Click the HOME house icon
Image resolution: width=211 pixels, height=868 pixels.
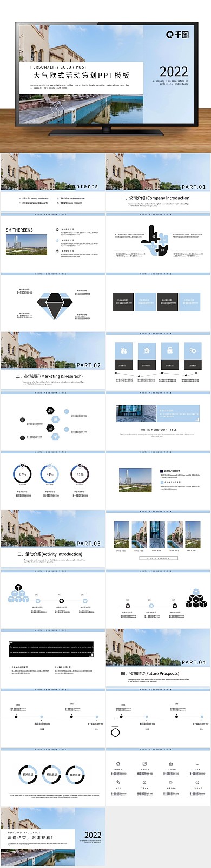pos(118,764)
